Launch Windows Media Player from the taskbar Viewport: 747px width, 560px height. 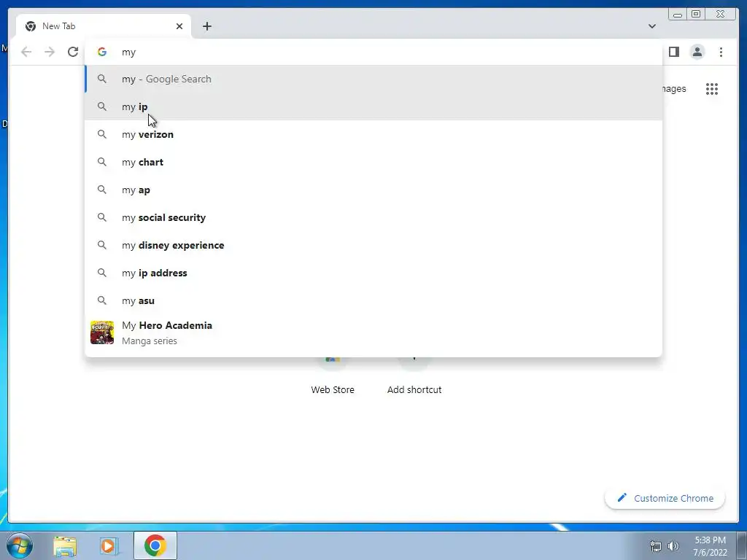pos(108,545)
